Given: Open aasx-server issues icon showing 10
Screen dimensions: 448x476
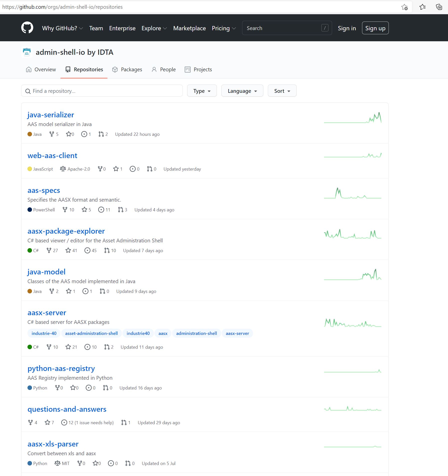Looking at the screenshot, I should (x=87, y=347).
